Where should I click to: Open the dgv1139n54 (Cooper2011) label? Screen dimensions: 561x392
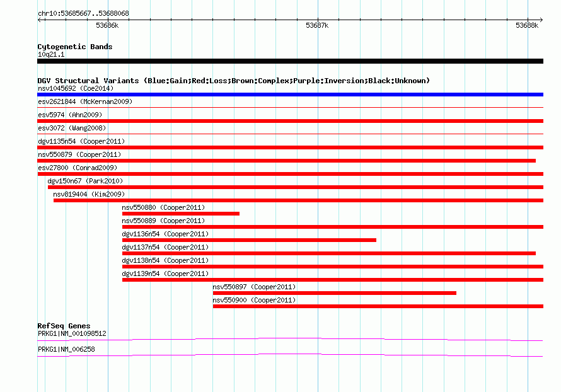click(x=165, y=274)
